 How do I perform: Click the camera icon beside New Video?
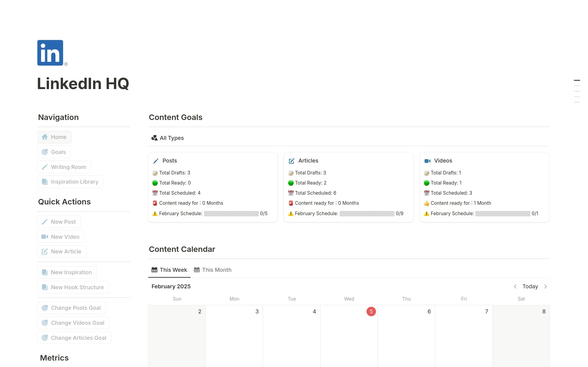[45, 237]
